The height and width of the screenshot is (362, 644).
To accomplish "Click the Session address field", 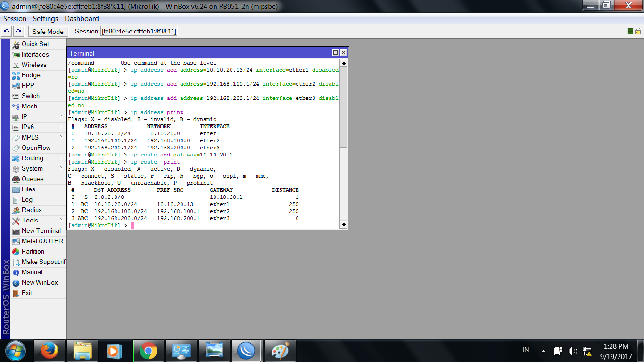I will point(139,31).
